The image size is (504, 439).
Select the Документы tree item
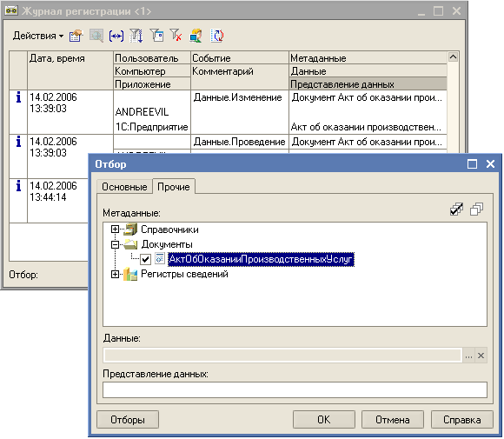click(167, 244)
